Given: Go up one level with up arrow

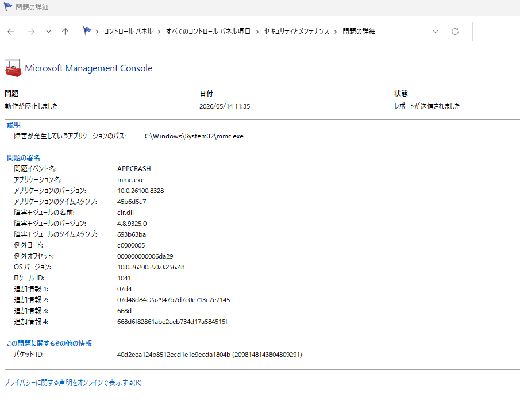Looking at the screenshot, I should coord(65,32).
